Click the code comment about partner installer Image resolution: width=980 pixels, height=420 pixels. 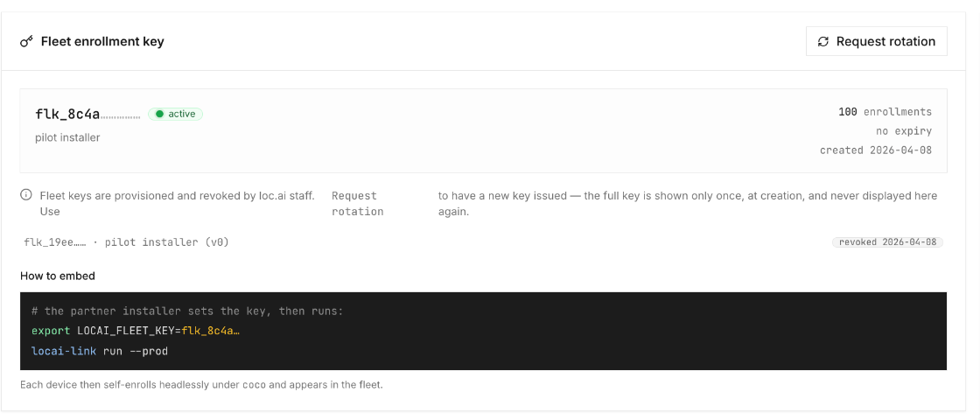pyautogui.click(x=187, y=311)
